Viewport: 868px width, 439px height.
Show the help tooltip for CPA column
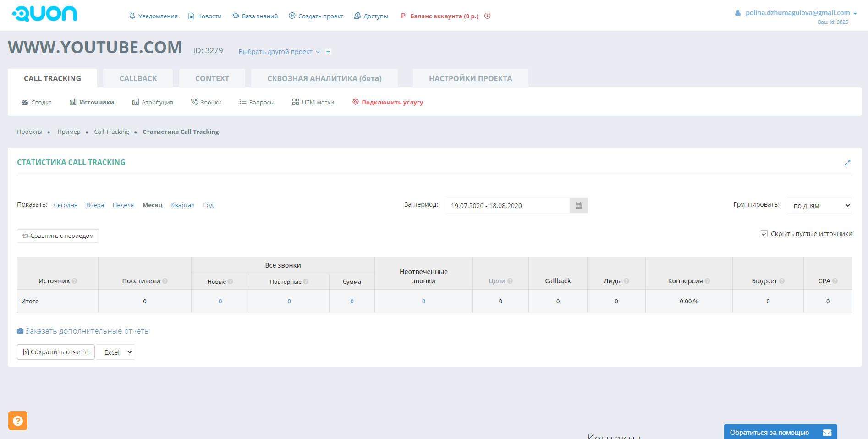(835, 281)
